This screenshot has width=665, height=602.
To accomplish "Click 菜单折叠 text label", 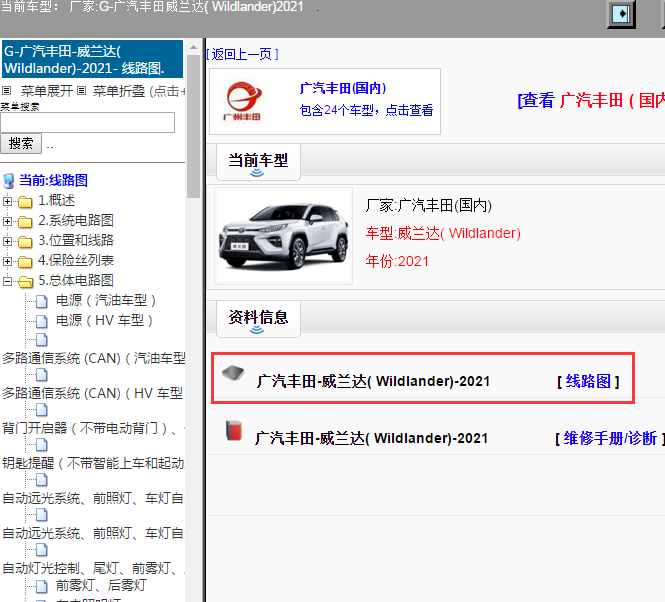I will tap(119, 91).
